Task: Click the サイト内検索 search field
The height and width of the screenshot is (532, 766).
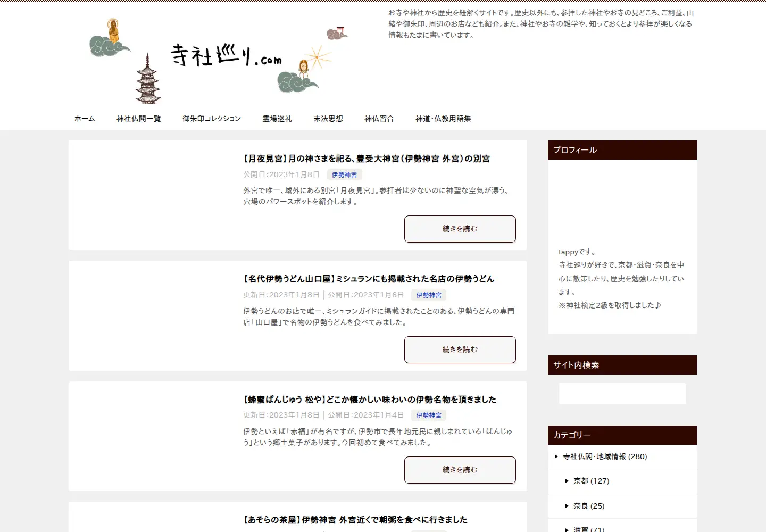Action: (x=622, y=394)
